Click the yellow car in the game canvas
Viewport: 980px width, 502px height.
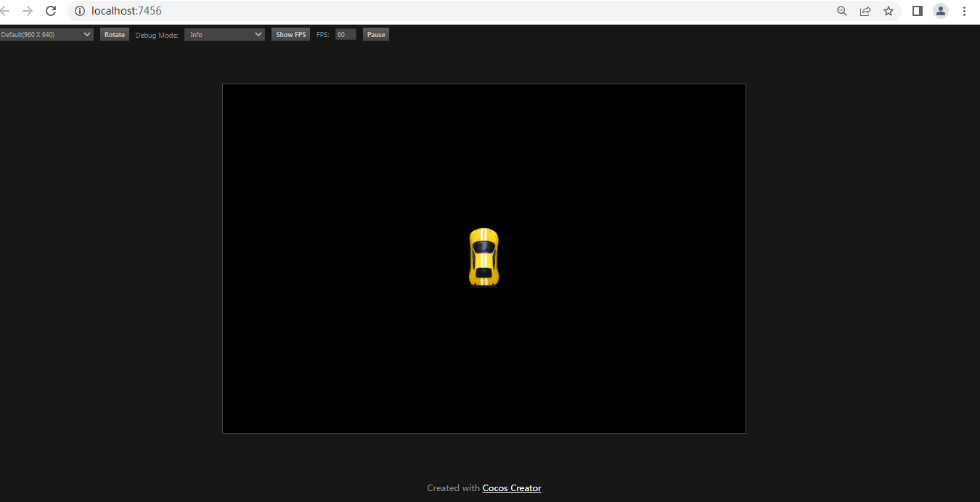coord(483,258)
